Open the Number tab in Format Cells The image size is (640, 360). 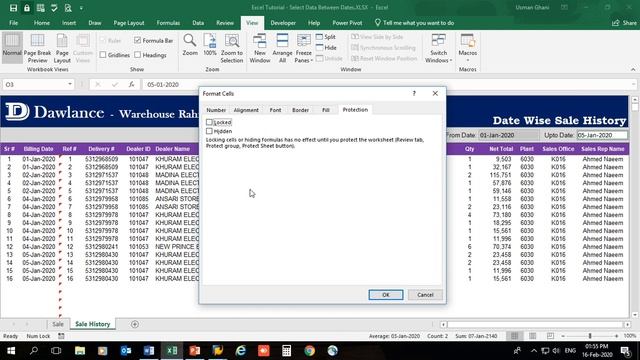click(x=216, y=110)
